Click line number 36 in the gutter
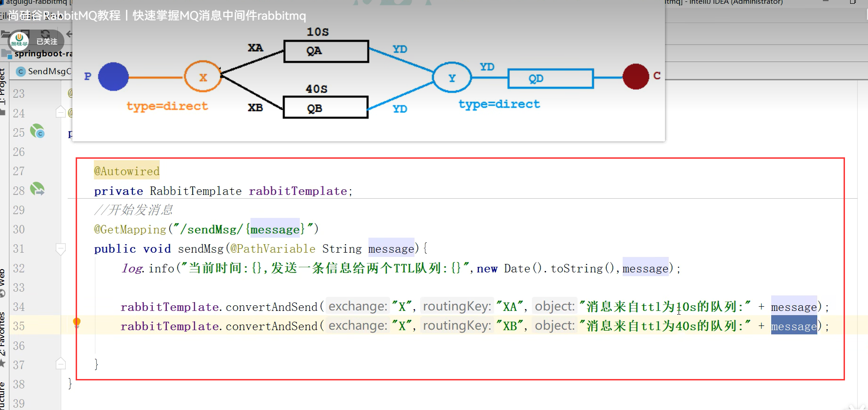 [19, 346]
